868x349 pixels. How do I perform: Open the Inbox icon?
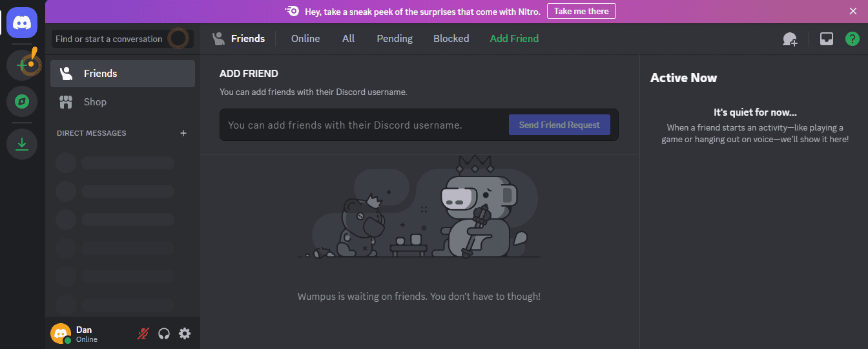[826, 39]
